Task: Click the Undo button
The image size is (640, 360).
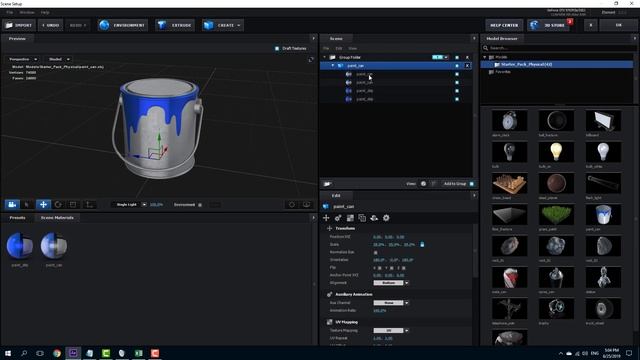Action: pos(51,25)
